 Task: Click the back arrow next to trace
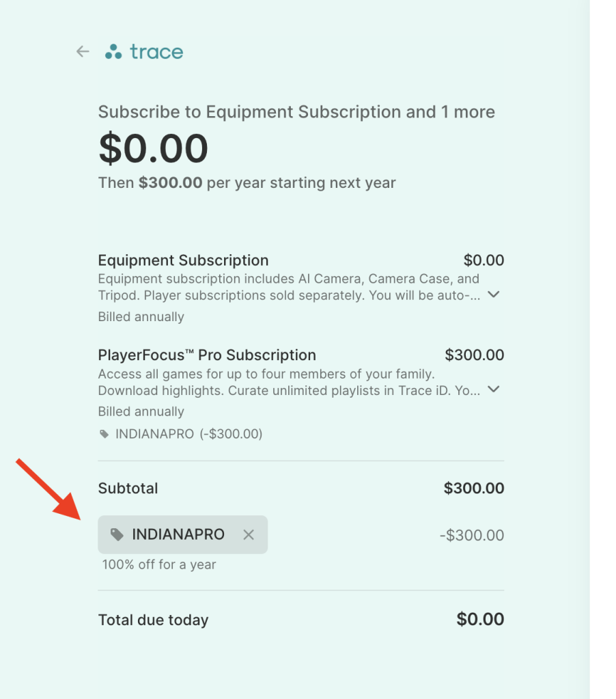[83, 52]
